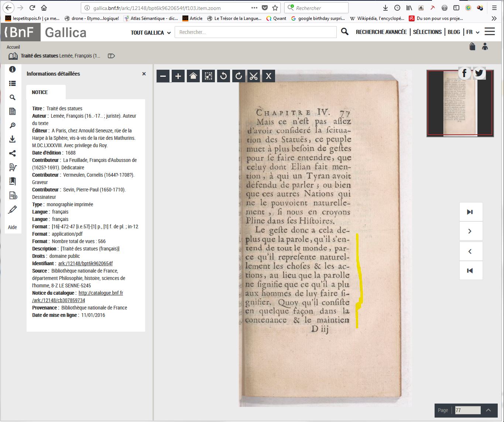This screenshot has width=504, height=422.
Task: Open the shopping bag icon
Action: pyautogui.click(x=472, y=46)
